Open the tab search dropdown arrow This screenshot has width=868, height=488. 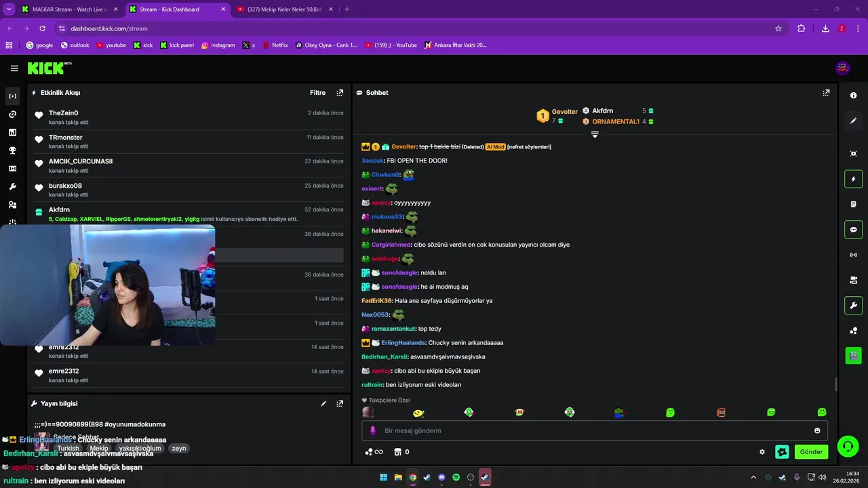(9, 9)
